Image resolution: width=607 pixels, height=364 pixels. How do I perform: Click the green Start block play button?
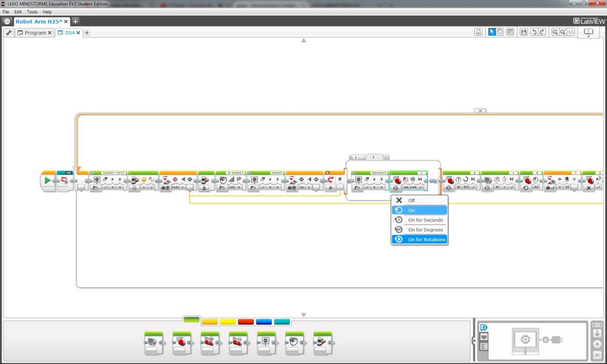tap(47, 181)
